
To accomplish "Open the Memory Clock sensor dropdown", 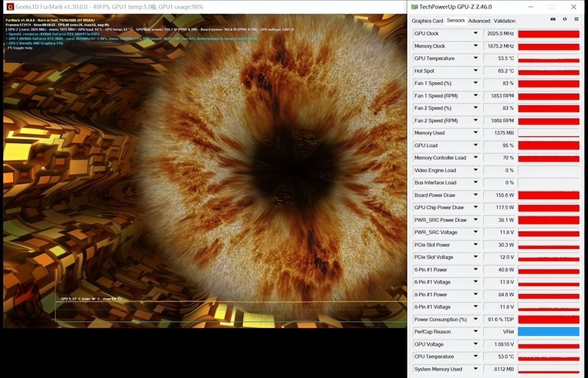I will [475, 46].
